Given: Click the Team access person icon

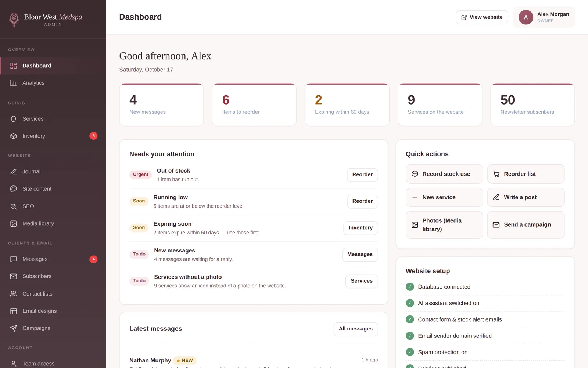Looking at the screenshot, I should [14, 364].
